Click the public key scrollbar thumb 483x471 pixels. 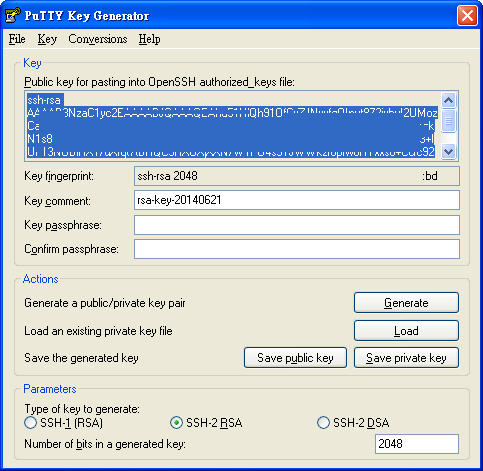coord(448,120)
